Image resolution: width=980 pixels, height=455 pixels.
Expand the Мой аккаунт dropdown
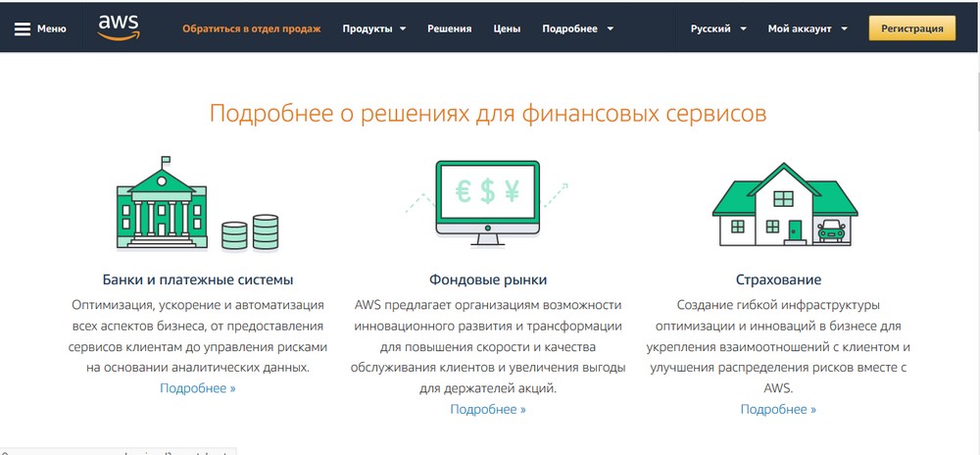(808, 28)
